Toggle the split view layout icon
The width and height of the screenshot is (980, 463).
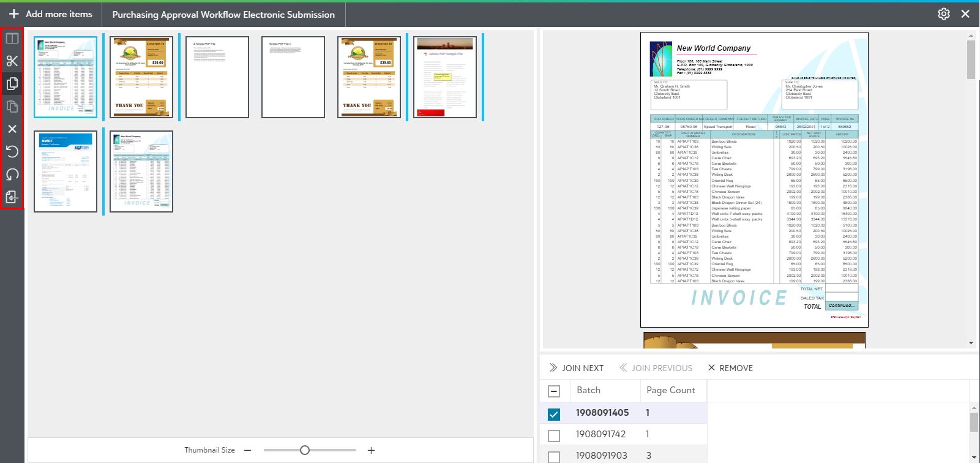[x=12, y=39]
